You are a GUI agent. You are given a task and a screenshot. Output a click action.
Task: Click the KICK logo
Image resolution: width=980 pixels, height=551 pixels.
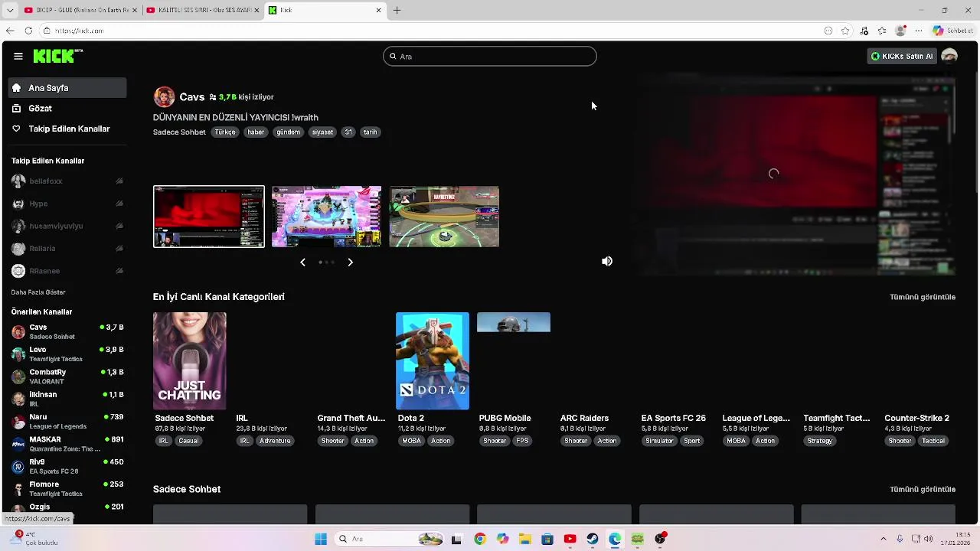pyautogui.click(x=57, y=56)
